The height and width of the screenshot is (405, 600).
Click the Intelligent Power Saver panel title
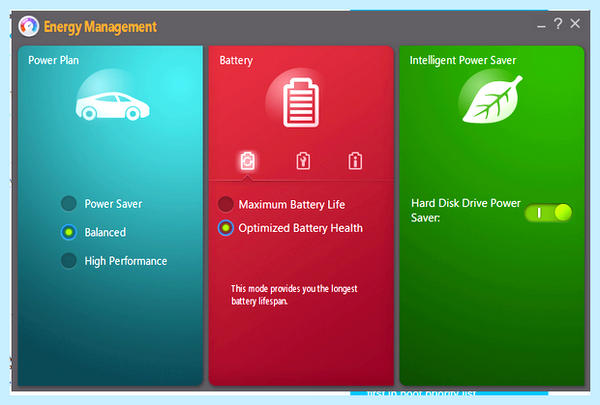coord(463,60)
